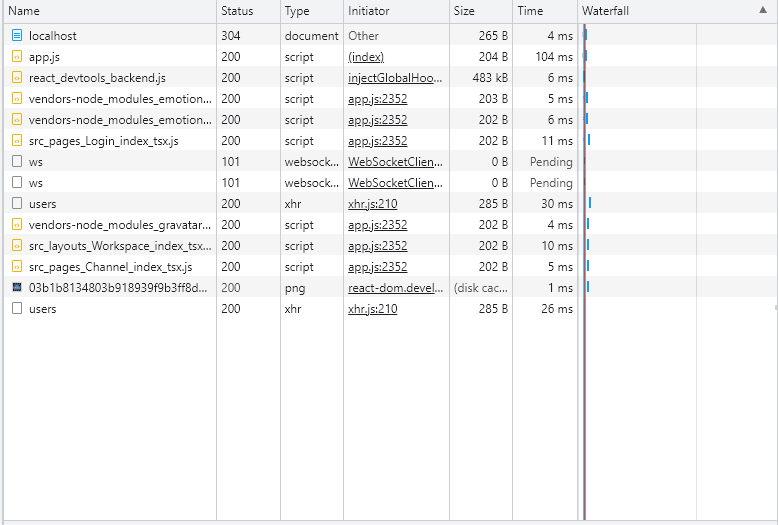Click the script icon beside src_layouts_Workspace_index_tsx
This screenshot has width=778, height=525.
17,246
